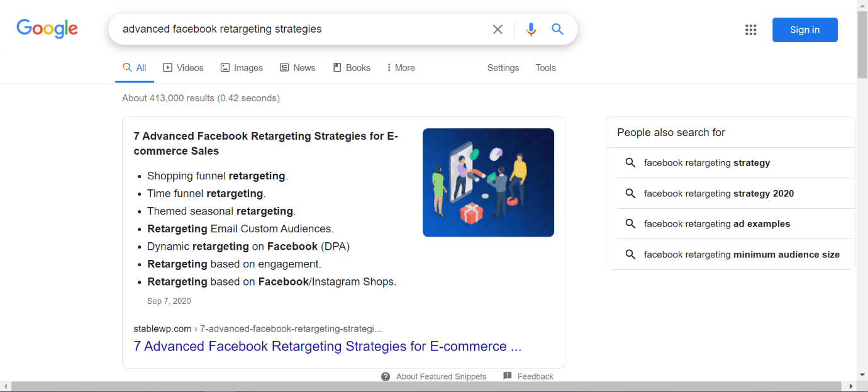The width and height of the screenshot is (868, 392).
Task: Open the News tab
Action: [x=298, y=68]
